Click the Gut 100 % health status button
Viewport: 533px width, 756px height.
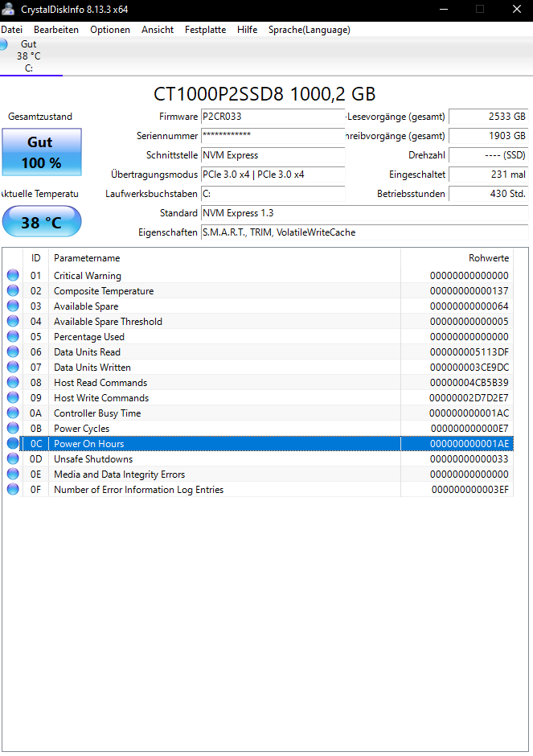coord(42,152)
